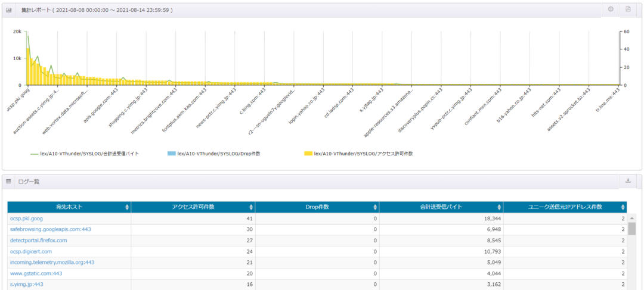The image size is (644, 290).
Task: Click the 集計レポート date range title text
Action: 97,10
